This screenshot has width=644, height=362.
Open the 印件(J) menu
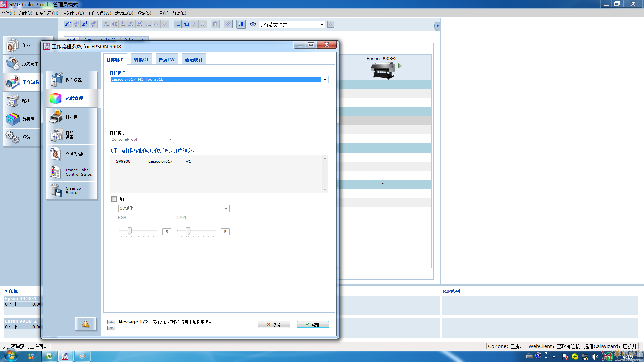pyautogui.click(x=25, y=13)
